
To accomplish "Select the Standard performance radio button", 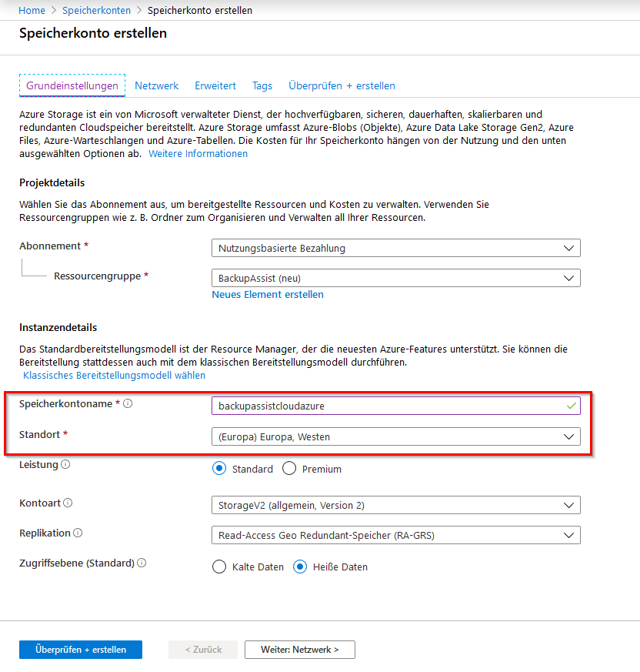I will click(219, 469).
